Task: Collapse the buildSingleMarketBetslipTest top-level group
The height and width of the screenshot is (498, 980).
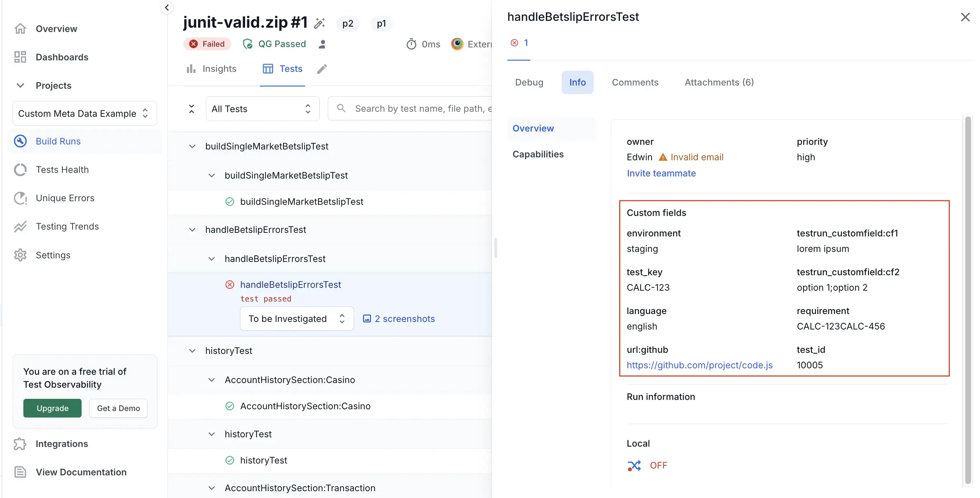Action: coord(192,147)
